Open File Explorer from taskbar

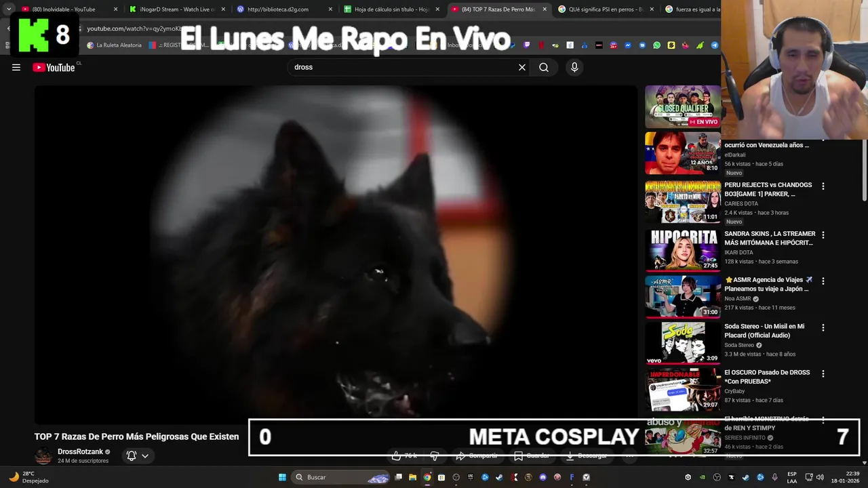tap(412, 477)
